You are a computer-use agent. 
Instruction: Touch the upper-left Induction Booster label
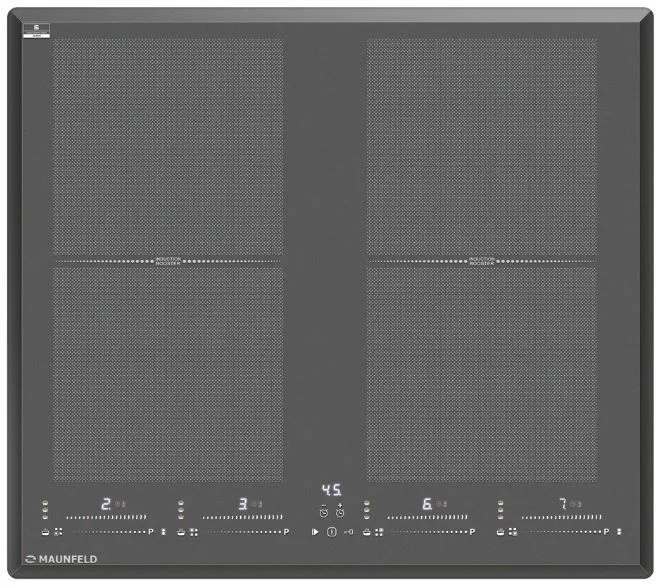point(168,261)
